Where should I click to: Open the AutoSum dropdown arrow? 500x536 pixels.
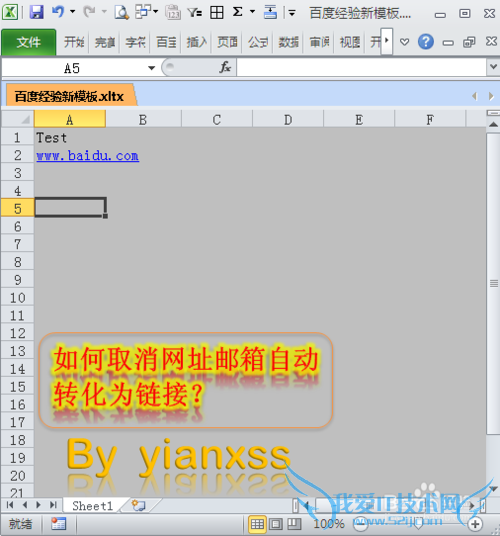click(x=252, y=12)
